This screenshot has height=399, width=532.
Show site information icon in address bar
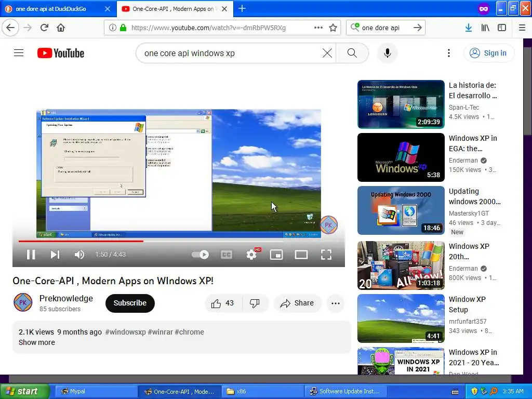(112, 28)
